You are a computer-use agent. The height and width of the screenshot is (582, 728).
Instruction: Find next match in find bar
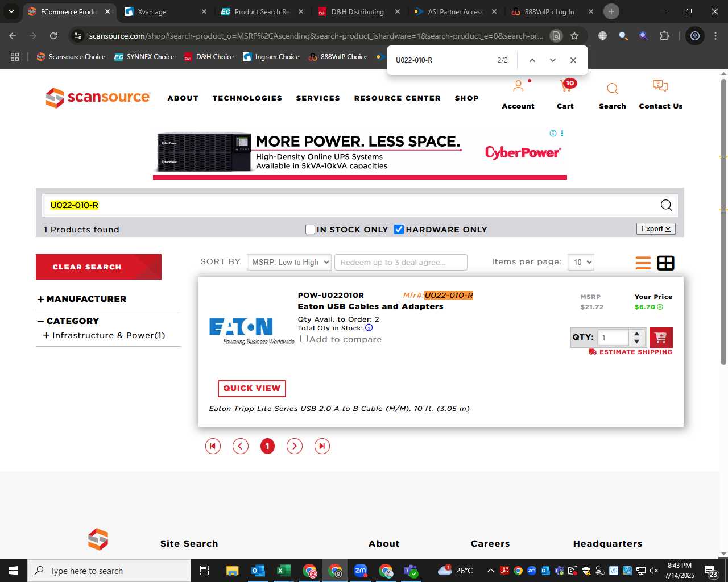(x=553, y=60)
